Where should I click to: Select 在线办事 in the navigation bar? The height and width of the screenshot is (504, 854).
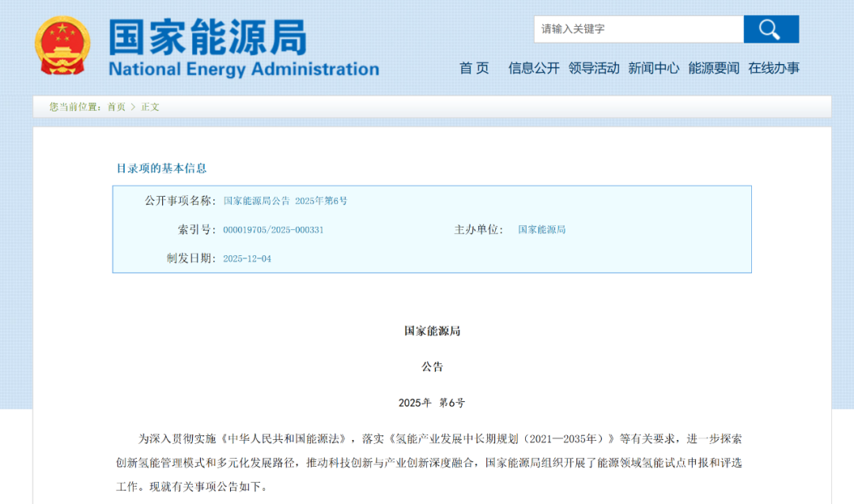click(x=774, y=68)
